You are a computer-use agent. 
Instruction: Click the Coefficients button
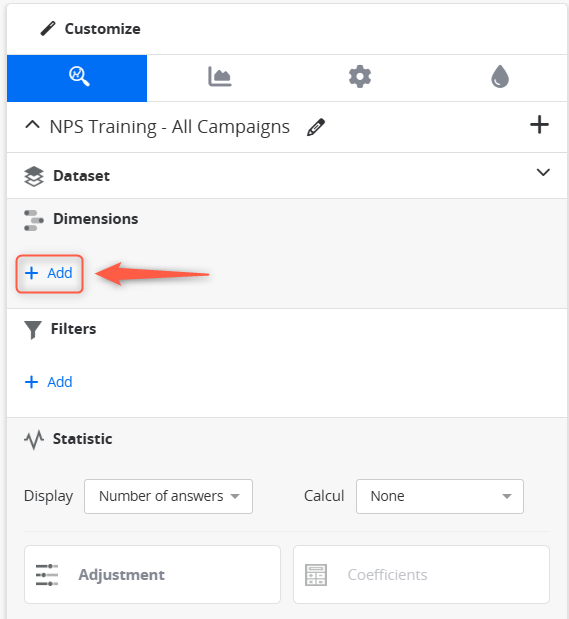[x=421, y=574]
